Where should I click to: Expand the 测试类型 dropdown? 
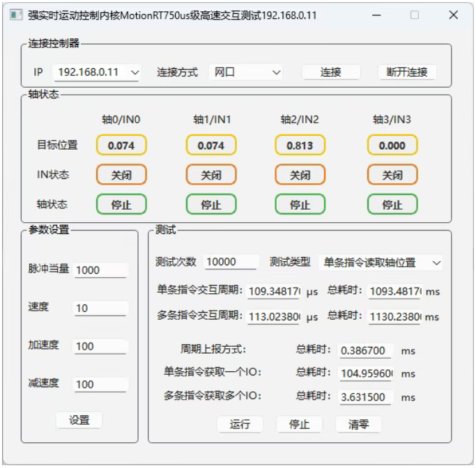point(381,263)
